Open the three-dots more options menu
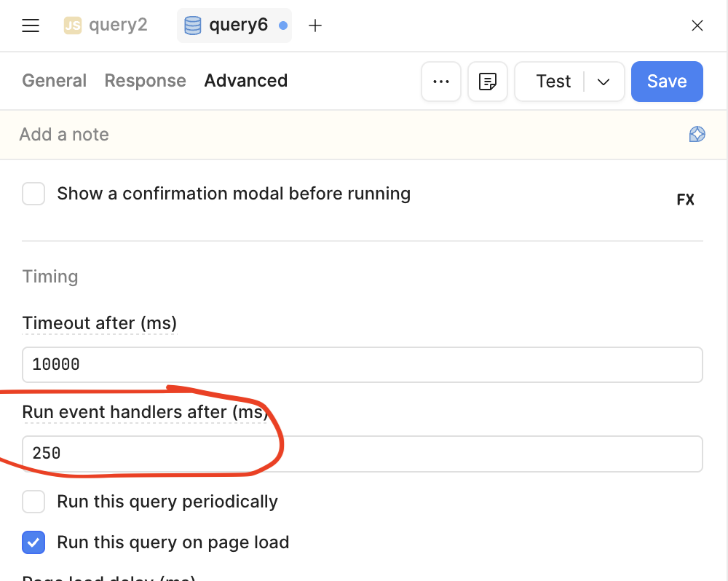Screen dimensions: 728x581 441,82
